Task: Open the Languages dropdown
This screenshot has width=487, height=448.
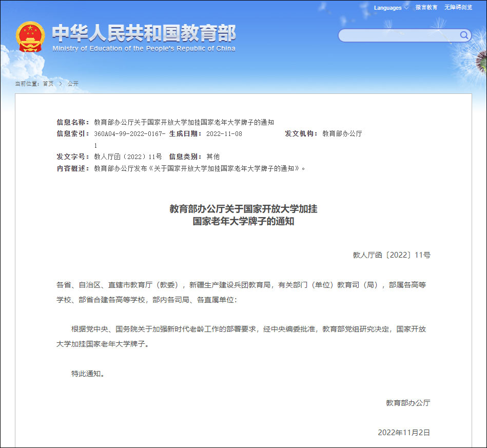Action: pos(391,8)
